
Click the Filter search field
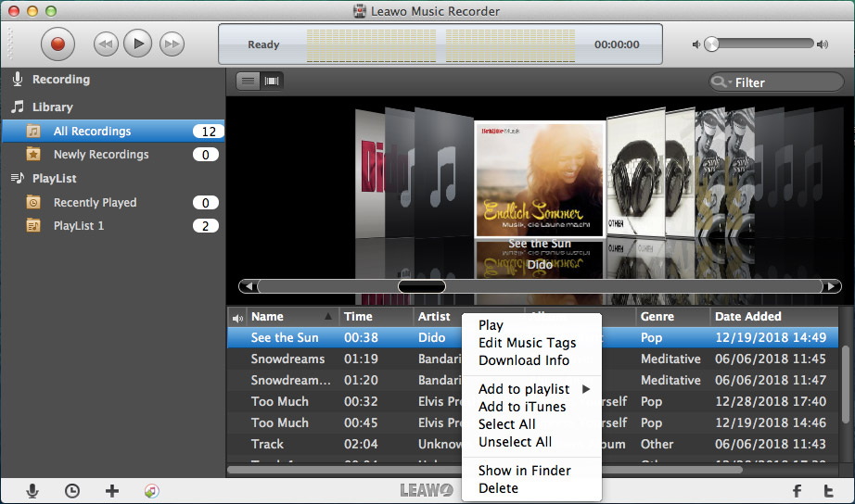[x=776, y=82]
